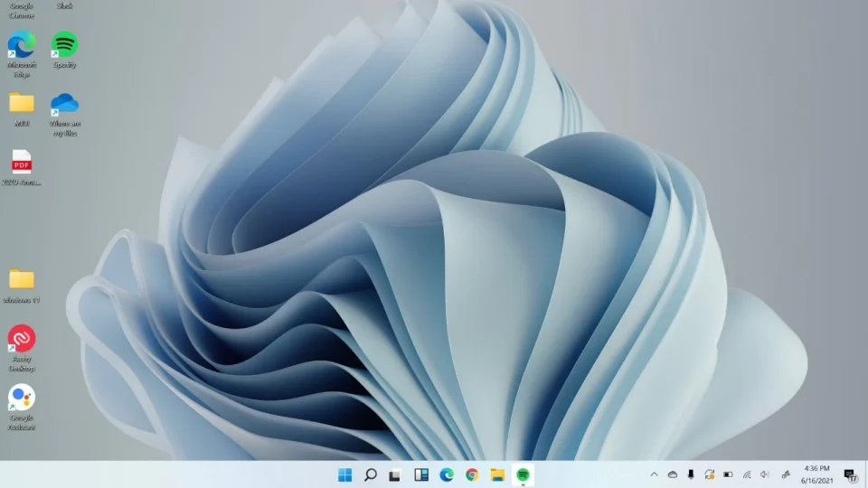Open the battery status icon in tray

click(728, 474)
